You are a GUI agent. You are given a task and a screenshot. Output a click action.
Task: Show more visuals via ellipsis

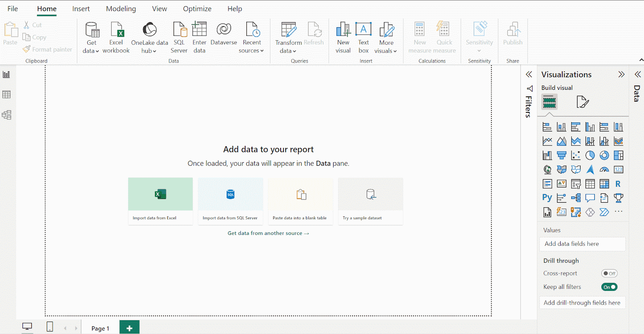(619, 212)
